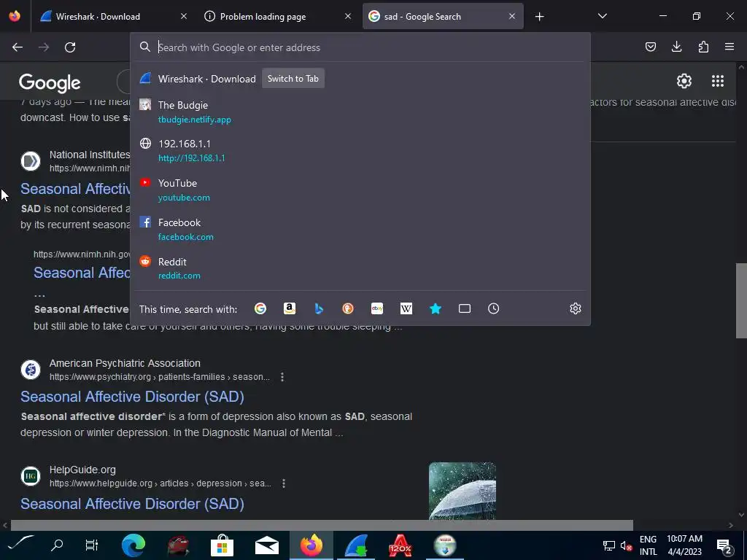The width and height of the screenshot is (747, 560).
Task: Click the horizontal page scrollbar
Action: pyautogui.click(x=322, y=525)
